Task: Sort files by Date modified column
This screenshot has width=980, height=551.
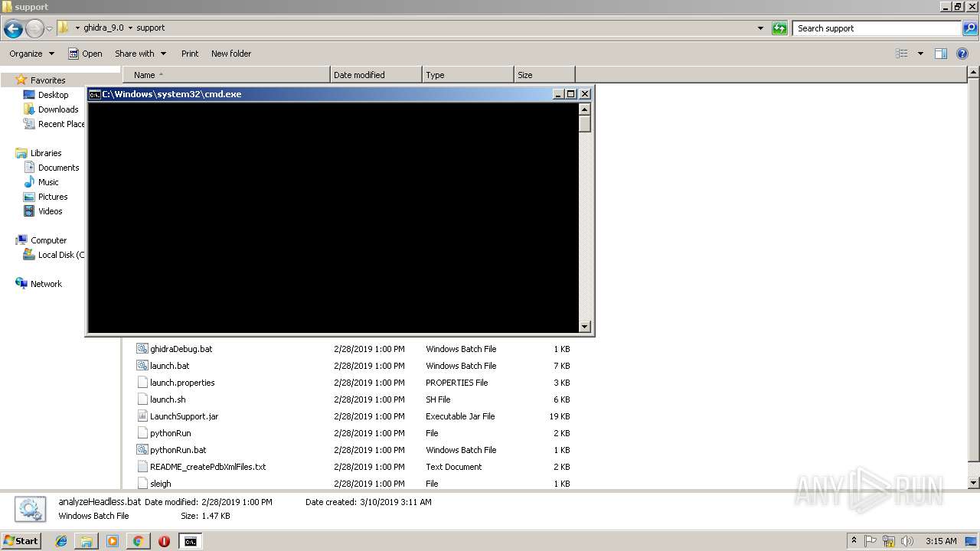Action: point(376,75)
